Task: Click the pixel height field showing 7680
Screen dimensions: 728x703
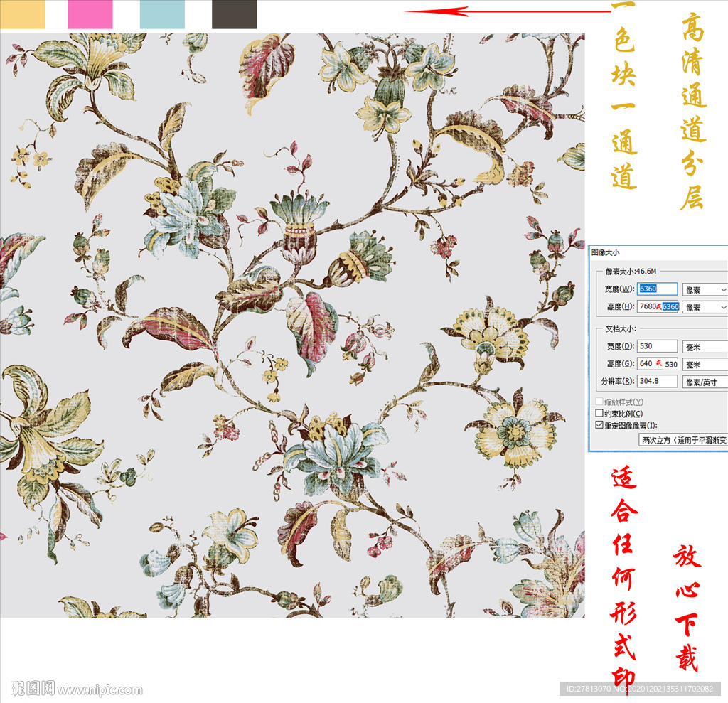Action: coord(658,306)
